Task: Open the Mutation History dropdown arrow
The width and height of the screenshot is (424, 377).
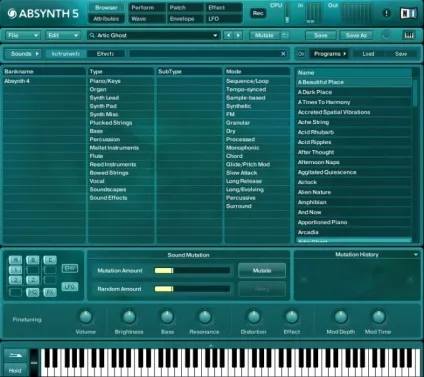Action: [416, 254]
